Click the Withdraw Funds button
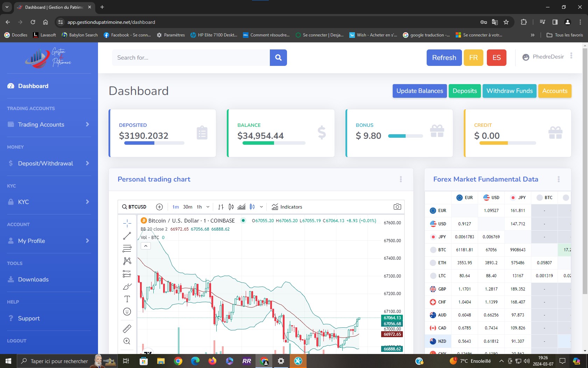 pos(510,91)
